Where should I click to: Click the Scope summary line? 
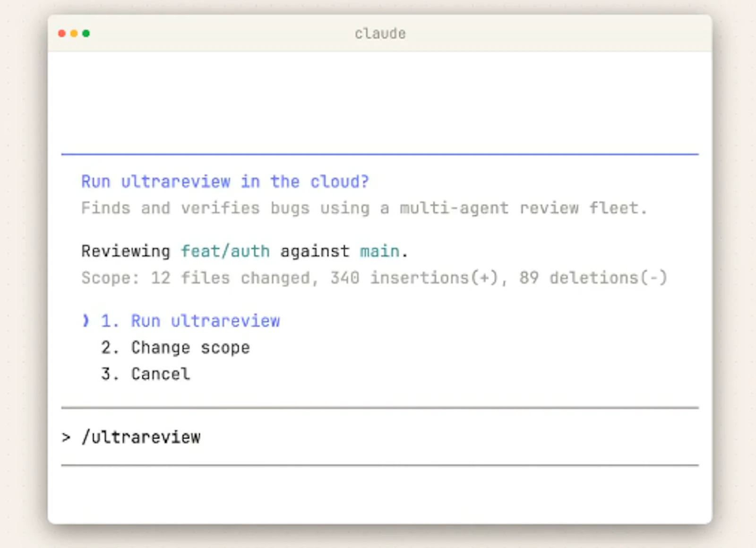click(x=374, y=278)
